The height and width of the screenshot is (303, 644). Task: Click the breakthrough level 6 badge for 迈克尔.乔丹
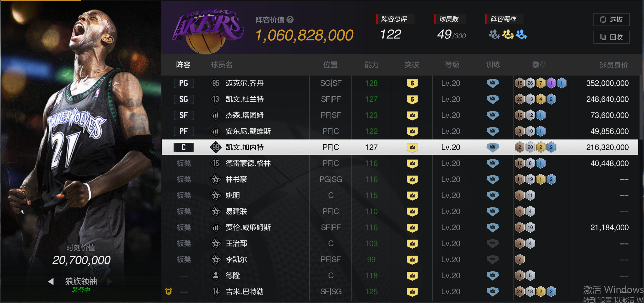(412, 83)
